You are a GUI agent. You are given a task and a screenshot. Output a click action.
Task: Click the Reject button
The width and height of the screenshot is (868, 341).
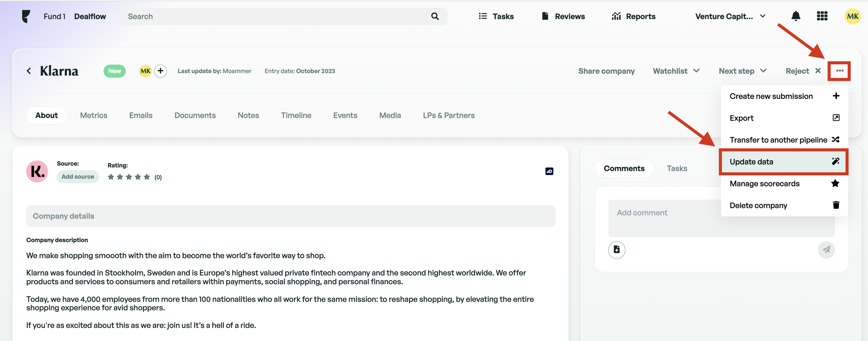click(x=803, y=71)
